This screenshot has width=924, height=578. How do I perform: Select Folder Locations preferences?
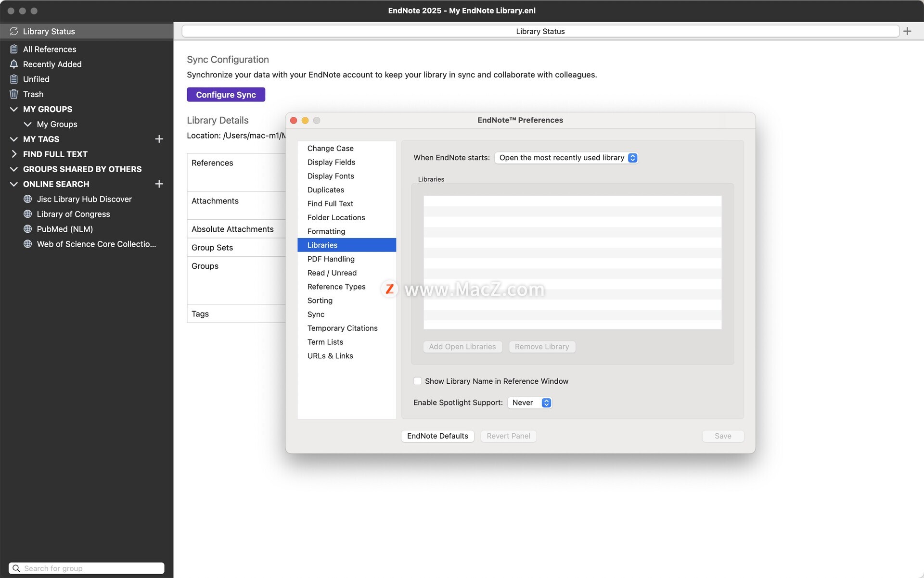[346, 217]
